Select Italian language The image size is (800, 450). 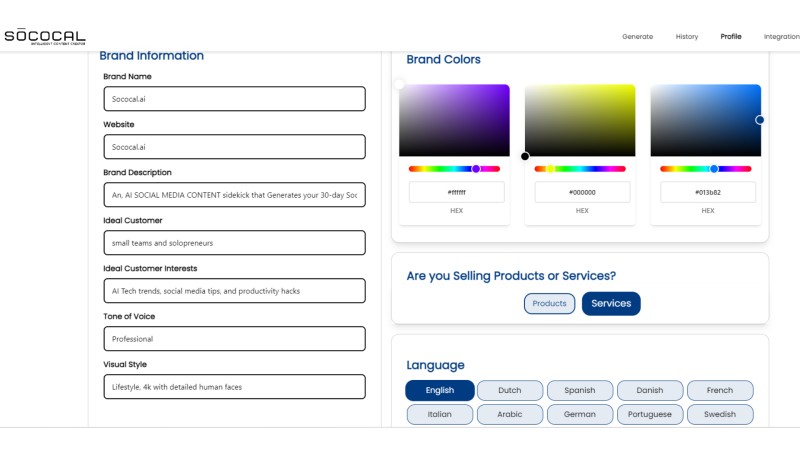point(440,414)
